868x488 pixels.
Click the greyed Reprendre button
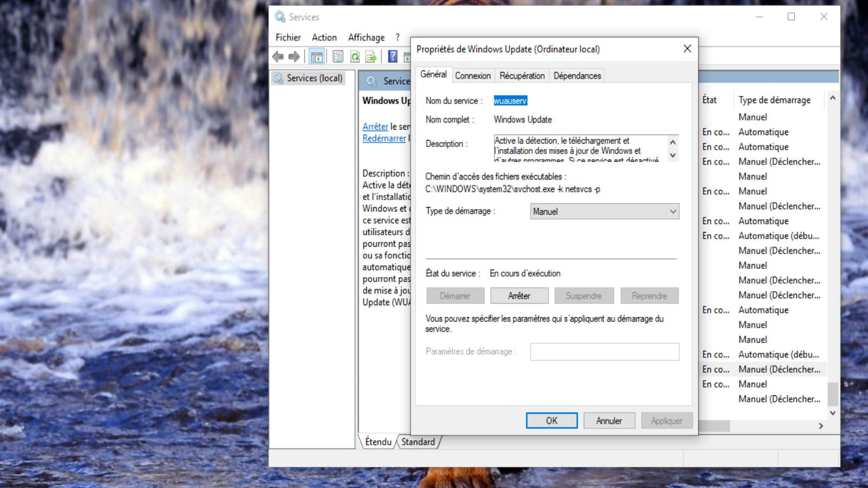click(649, 296)
